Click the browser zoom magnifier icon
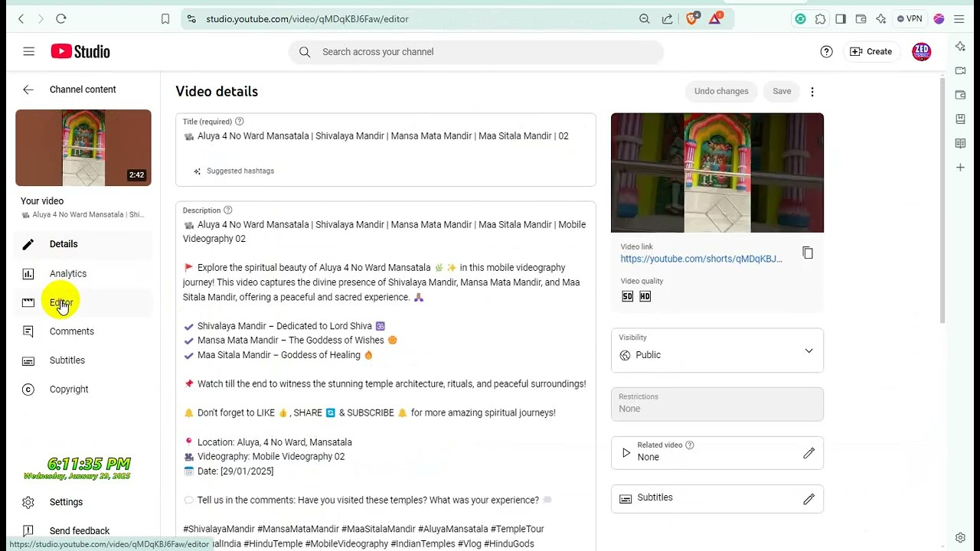Viewport: 980px width, 551px height. (x=645, y=18)
